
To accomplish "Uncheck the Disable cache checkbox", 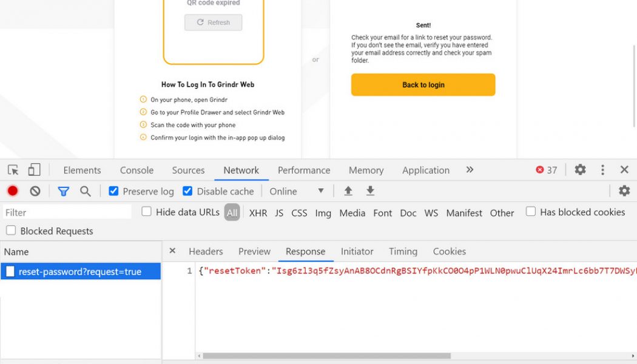I will coord(187,191).
